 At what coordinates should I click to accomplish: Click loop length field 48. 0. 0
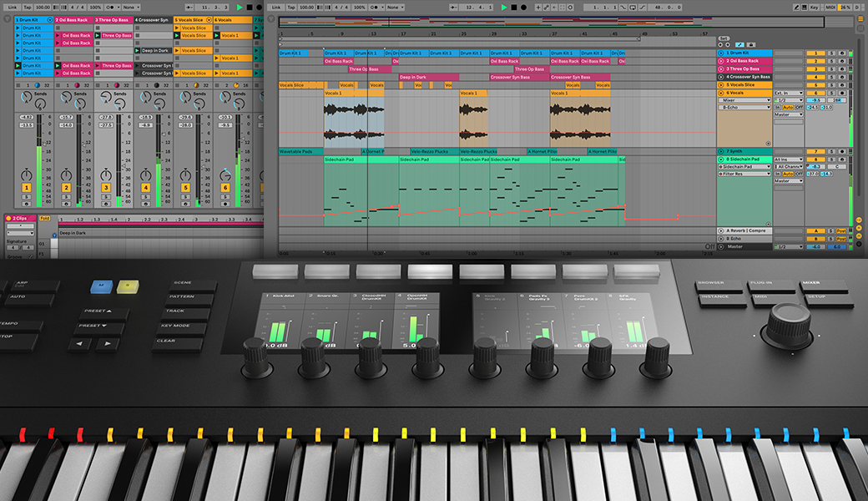667,8
